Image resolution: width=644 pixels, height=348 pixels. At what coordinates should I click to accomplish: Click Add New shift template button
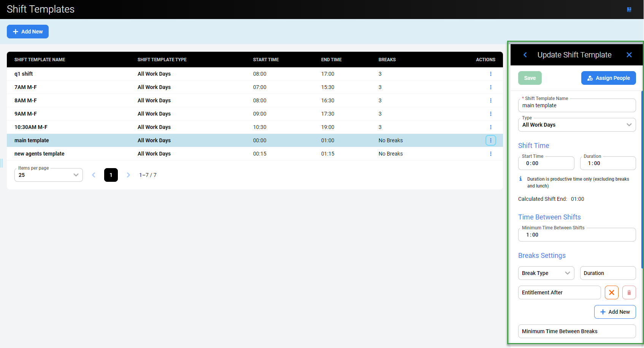click(x=28, y=32)
